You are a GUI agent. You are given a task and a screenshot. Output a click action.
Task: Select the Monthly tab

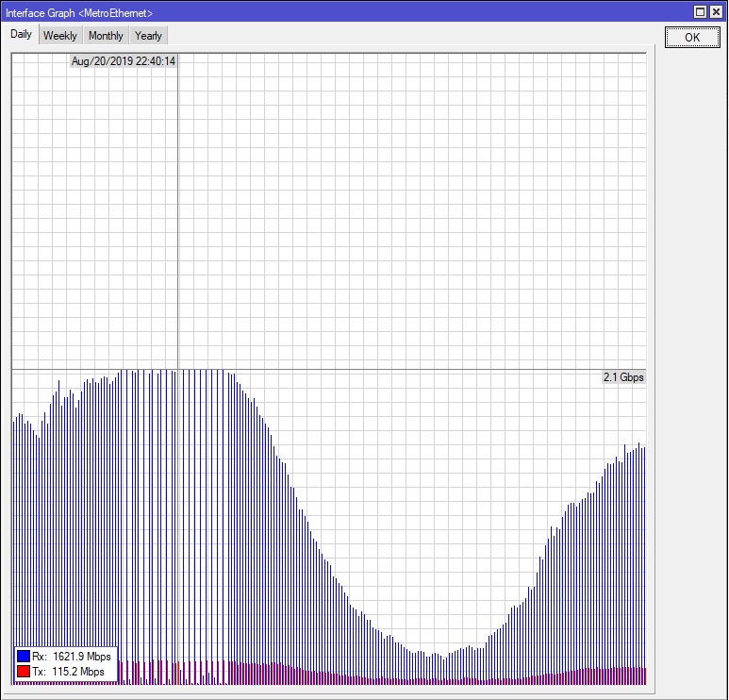(106, 36)
